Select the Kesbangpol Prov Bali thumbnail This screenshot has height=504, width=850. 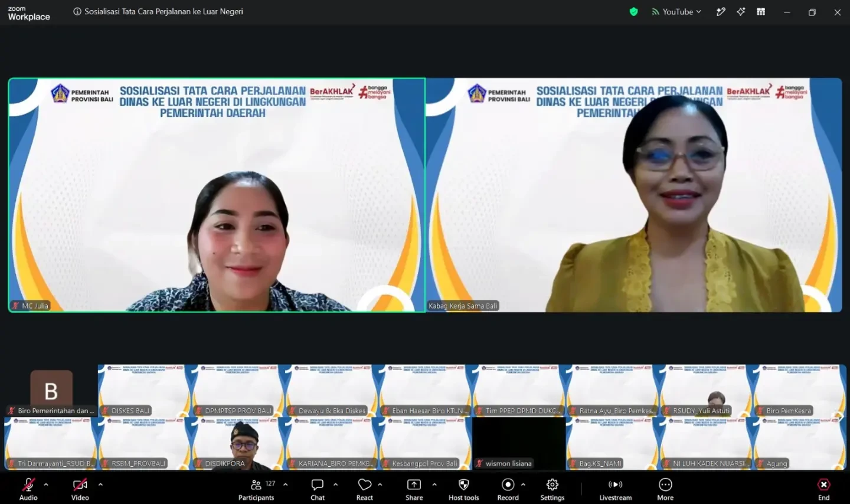coord(426,444)
